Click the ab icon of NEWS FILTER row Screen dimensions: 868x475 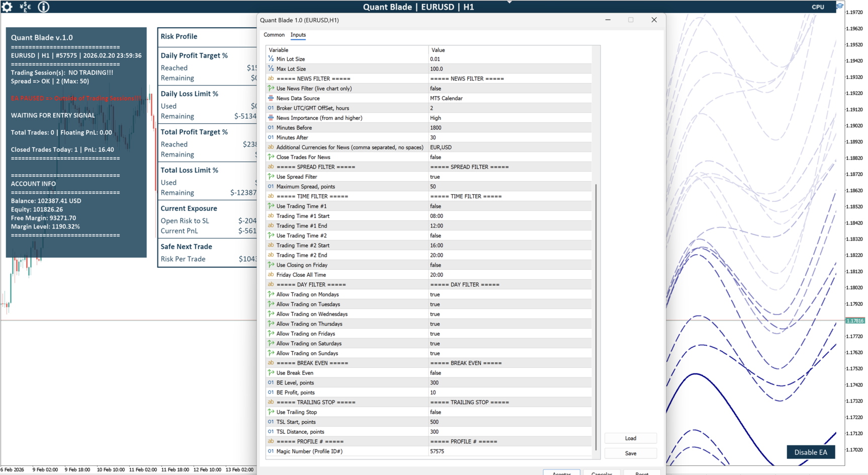[271, 78]
